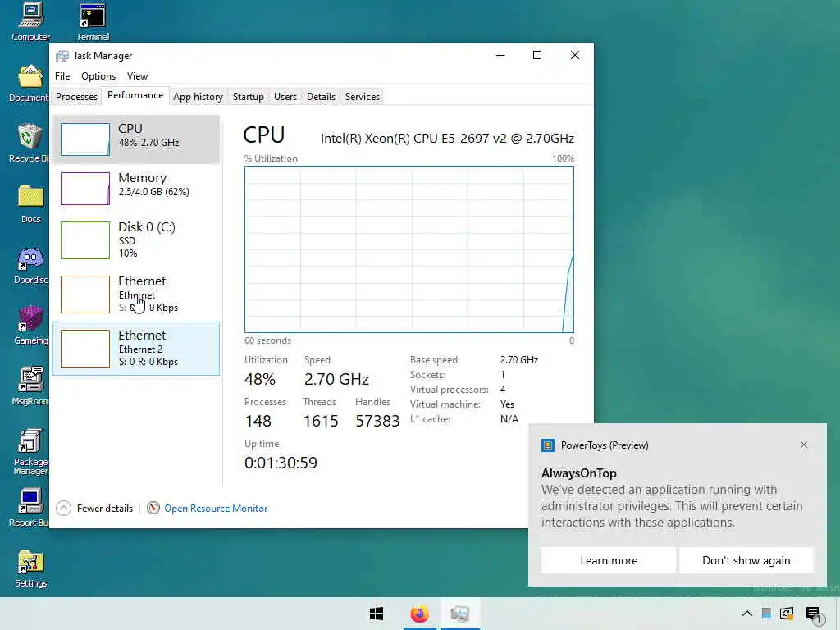Screen dimensions: 840x630
Task: Click Learn more in PowerToys notification
Action: (609, 560)
